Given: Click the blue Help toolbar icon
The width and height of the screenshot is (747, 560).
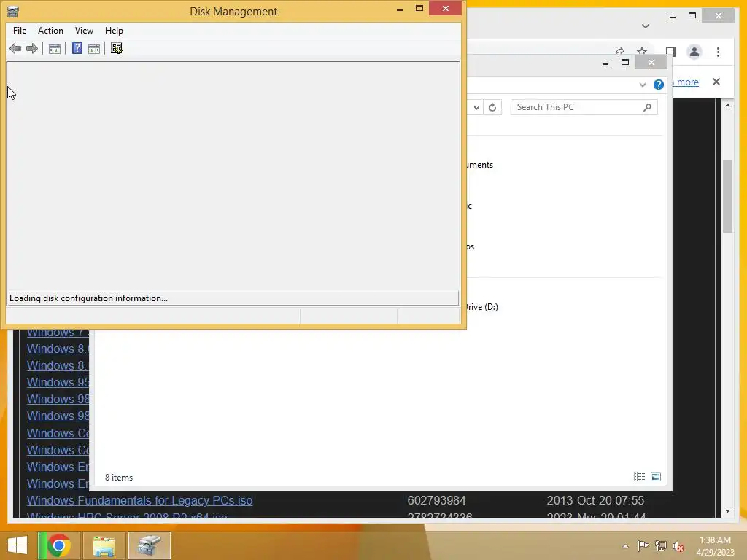Looking at the screenshot, I should click(77, 48).
